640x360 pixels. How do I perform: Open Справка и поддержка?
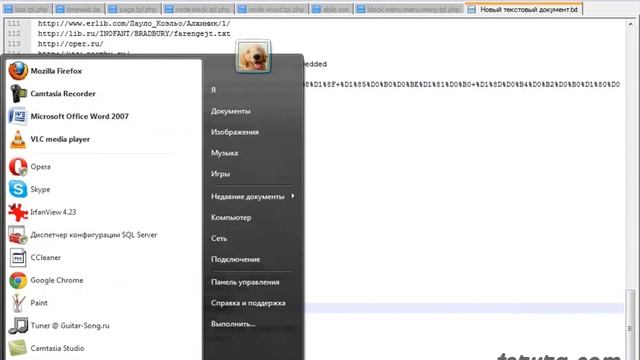click(248, 303)
